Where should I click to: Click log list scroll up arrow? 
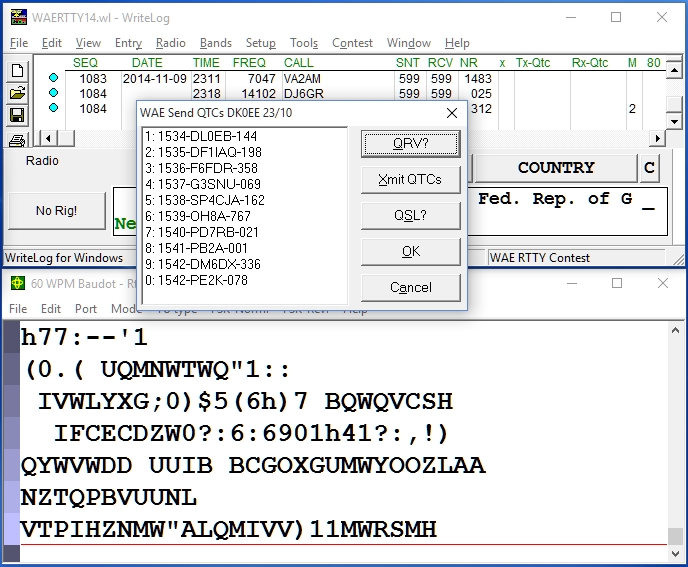pos(674,70)
